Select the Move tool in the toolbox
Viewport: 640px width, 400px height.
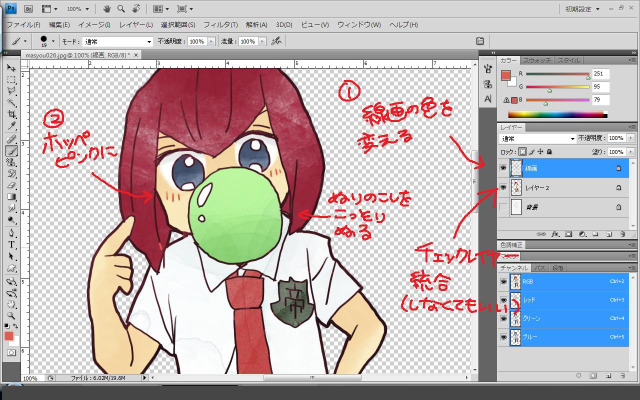tap(10, 66)
